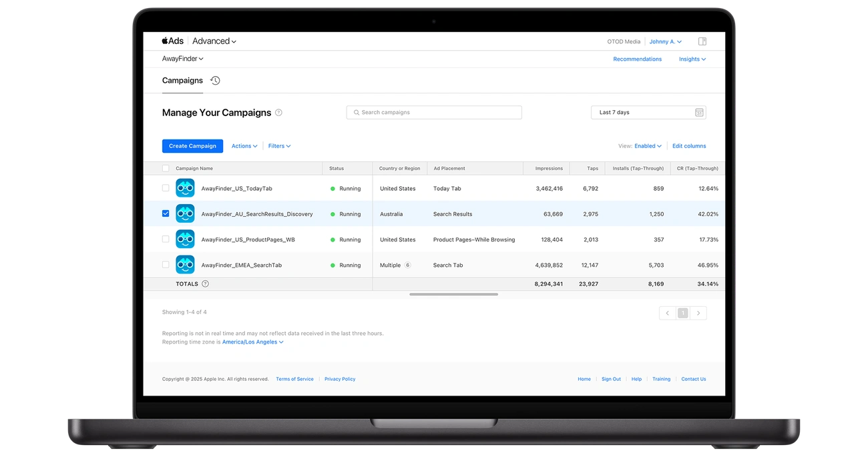
Task: Go to previous page arrow in pagination
Action: click(667, 313)
